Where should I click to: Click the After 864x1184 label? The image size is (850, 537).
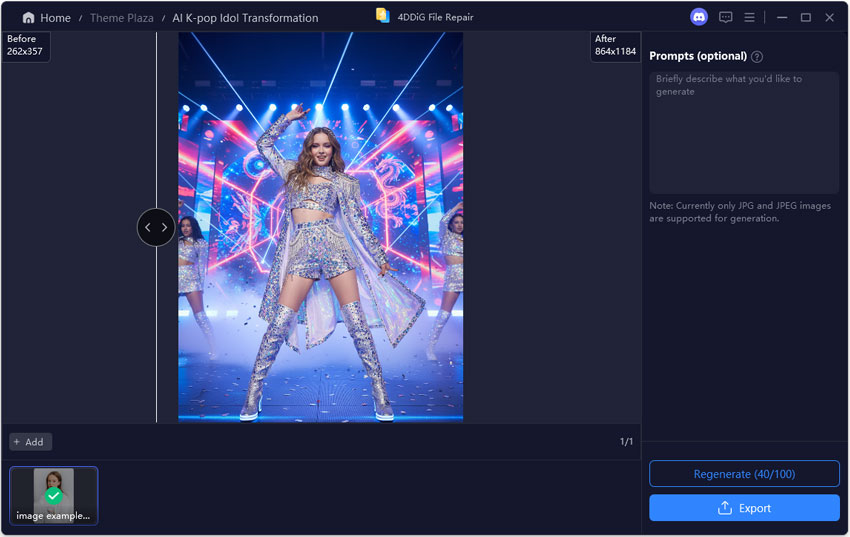pos(615,46)
